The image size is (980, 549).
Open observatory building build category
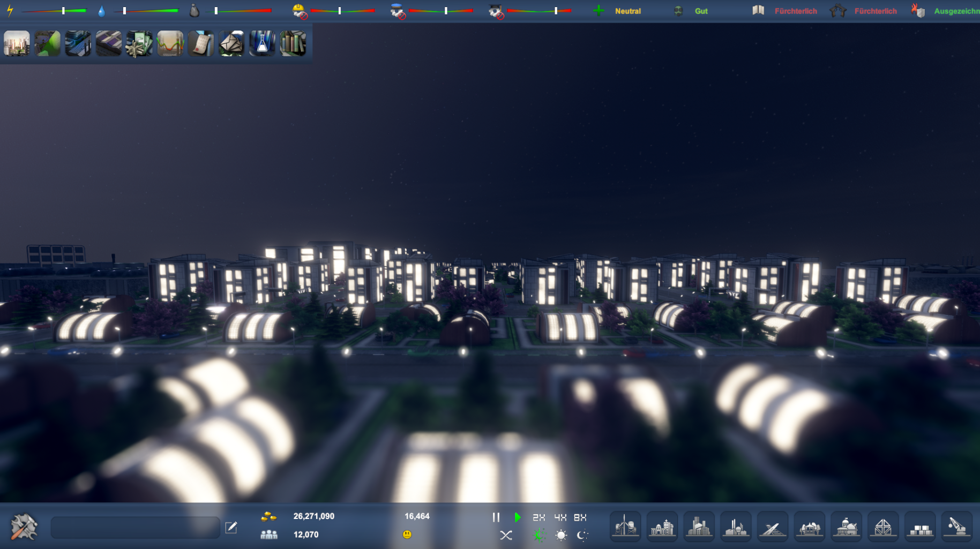[x=810, y=527]
